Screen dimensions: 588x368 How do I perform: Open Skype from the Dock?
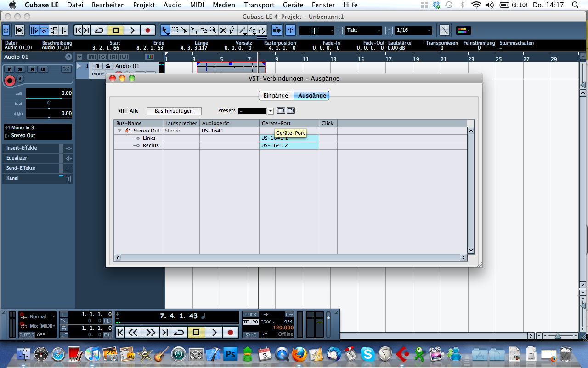[x=367, y=354]
